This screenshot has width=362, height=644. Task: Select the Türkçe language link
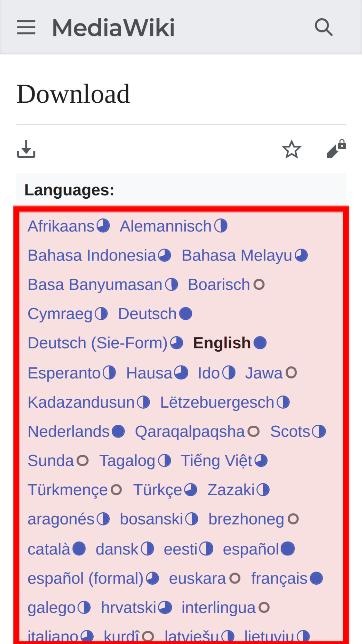tap(158, 490)
